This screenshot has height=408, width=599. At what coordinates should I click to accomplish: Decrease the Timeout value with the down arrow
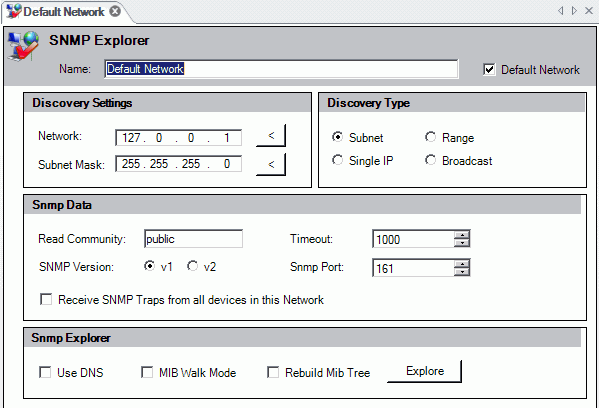point(462,243)
